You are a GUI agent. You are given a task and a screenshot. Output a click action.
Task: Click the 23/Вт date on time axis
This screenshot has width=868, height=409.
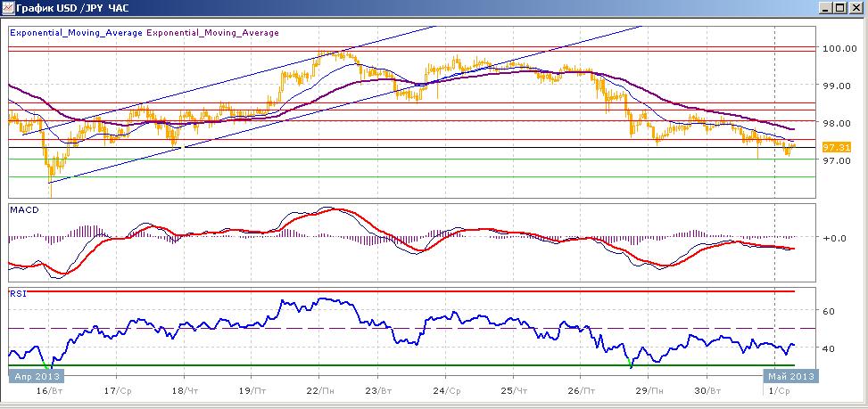(378, 391)
